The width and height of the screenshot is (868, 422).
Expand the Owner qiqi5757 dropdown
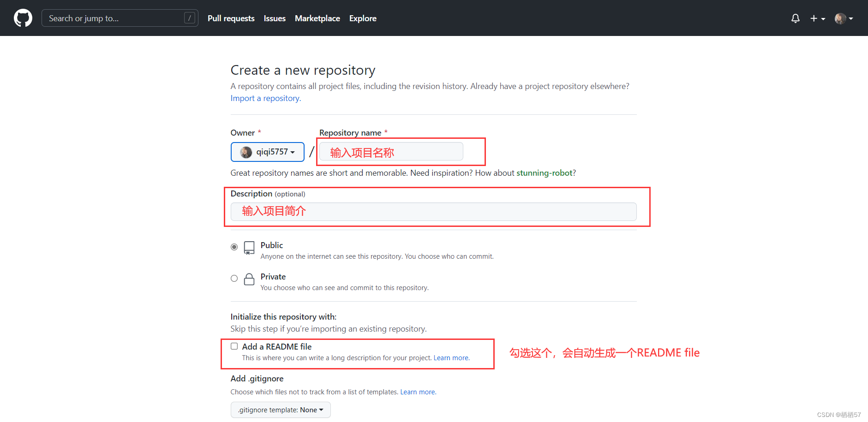[268, 152]
